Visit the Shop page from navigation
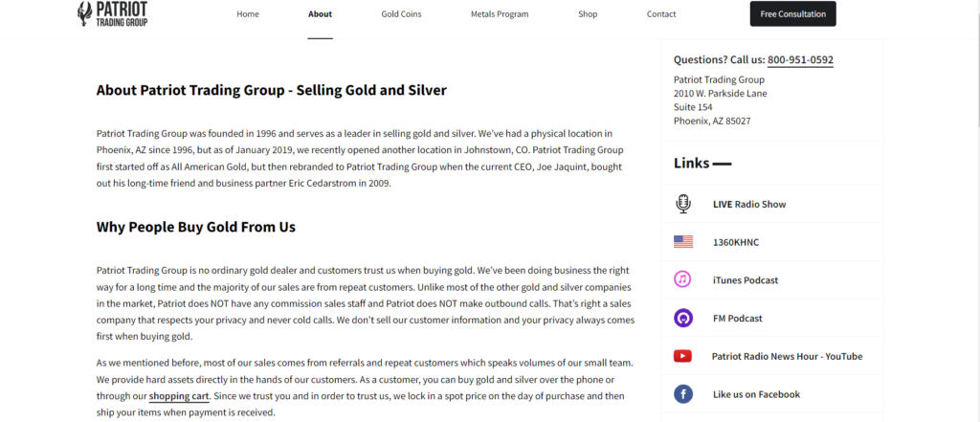The width and height of the screenshot is (980, 422). coord(588,13)
